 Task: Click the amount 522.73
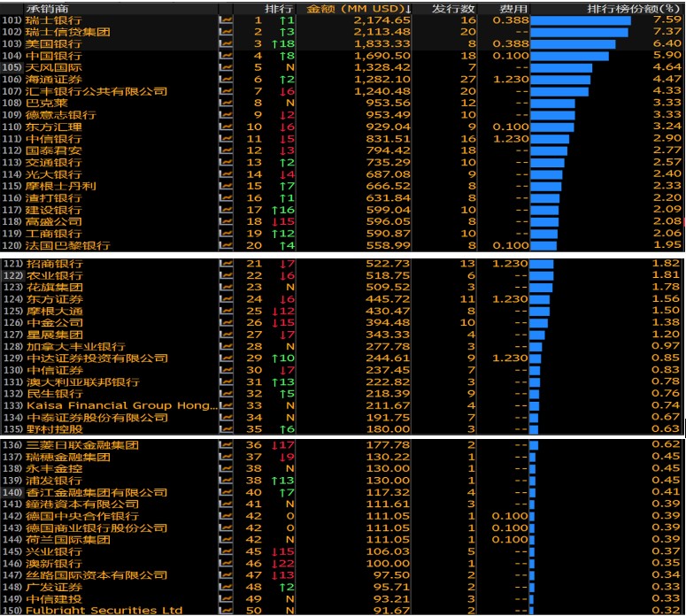pyautogui.click(x=388, y=264)
